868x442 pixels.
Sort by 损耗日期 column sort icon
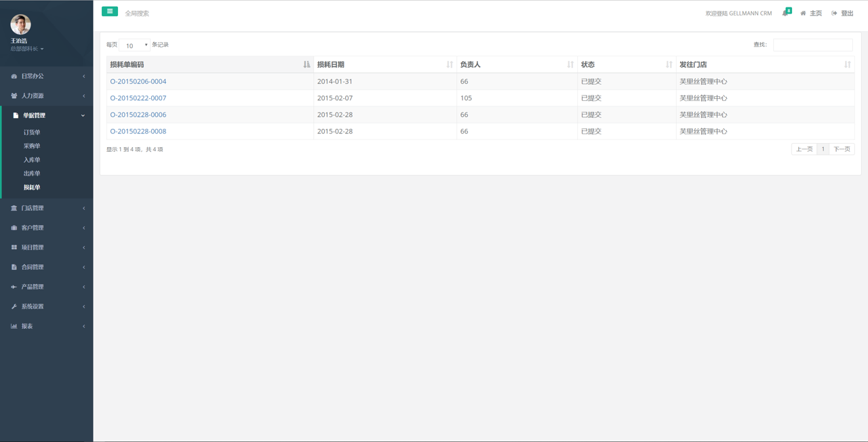click(450, 64)
